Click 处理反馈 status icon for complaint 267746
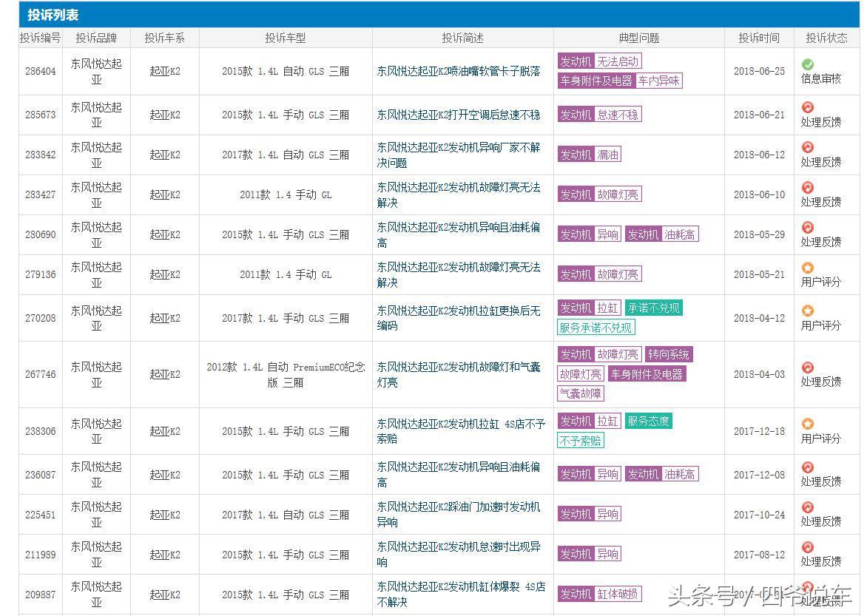This screenshot has height=616, width=867. [806, 368]
